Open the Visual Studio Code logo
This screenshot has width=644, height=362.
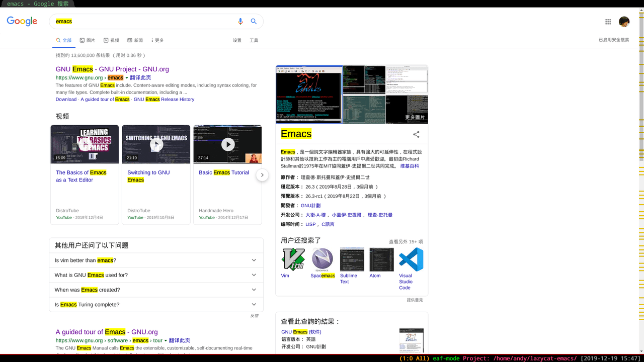411,259
